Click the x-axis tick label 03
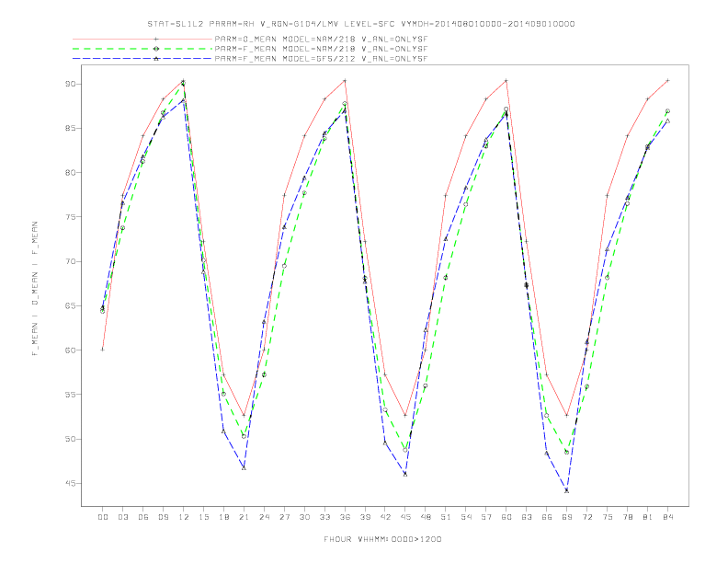 (122, 517)
